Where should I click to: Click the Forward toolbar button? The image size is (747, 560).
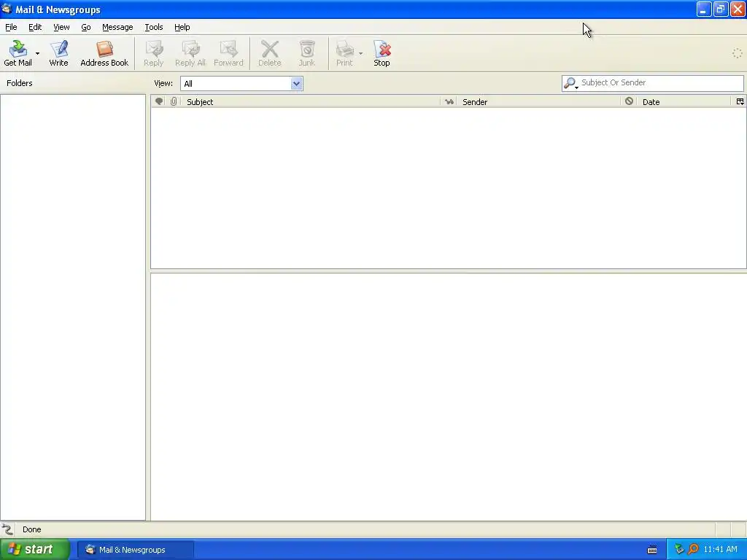tap(228, 52)
